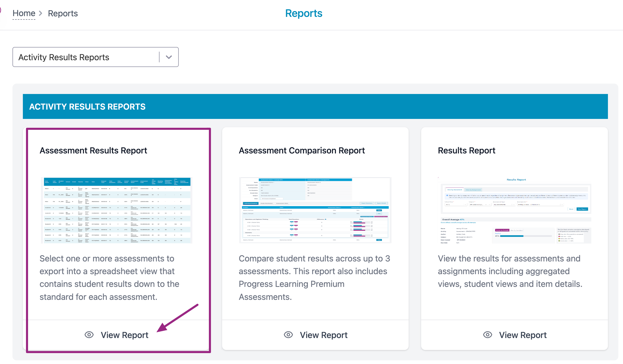Viewport: 623px width, 364px height.
Task: Click eye icon under Results Report card
Action: click(x=487, y=335)
